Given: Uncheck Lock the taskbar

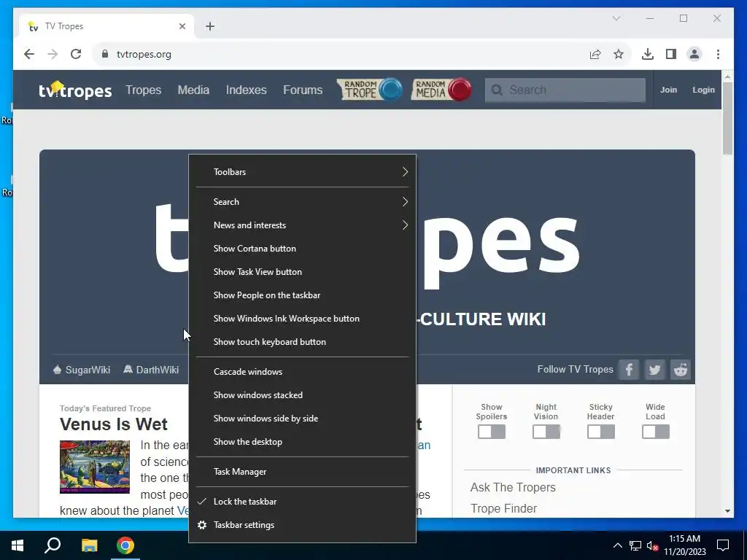Looking at the screenshot, I should 303,502.
